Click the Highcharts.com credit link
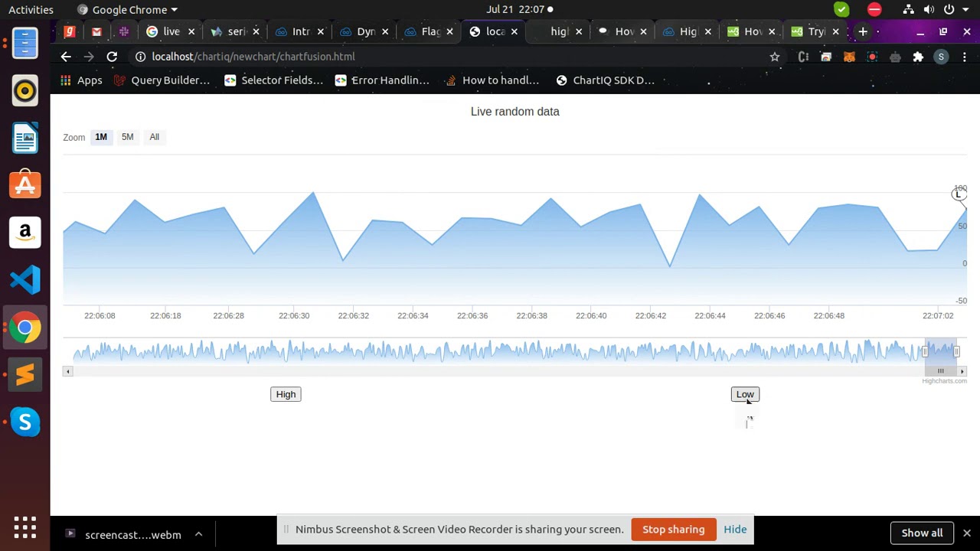The width and height of the screenshot is (980, 551). tap(944, 381)
